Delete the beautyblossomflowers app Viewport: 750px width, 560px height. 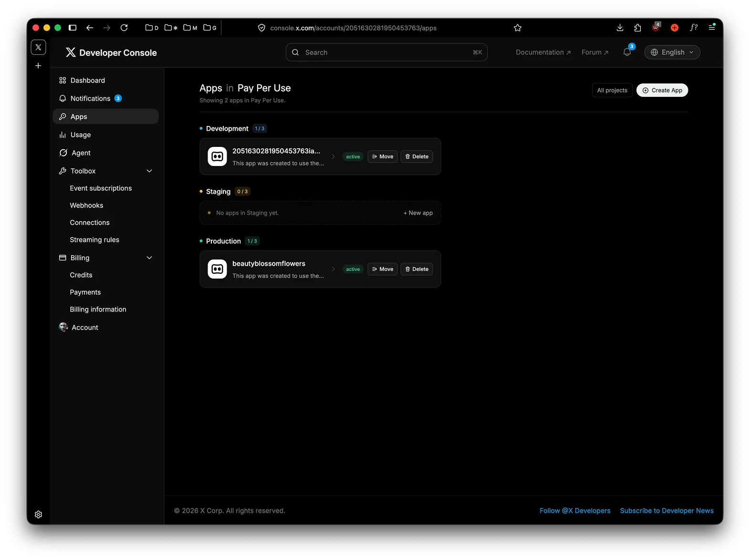coord(417,269)
